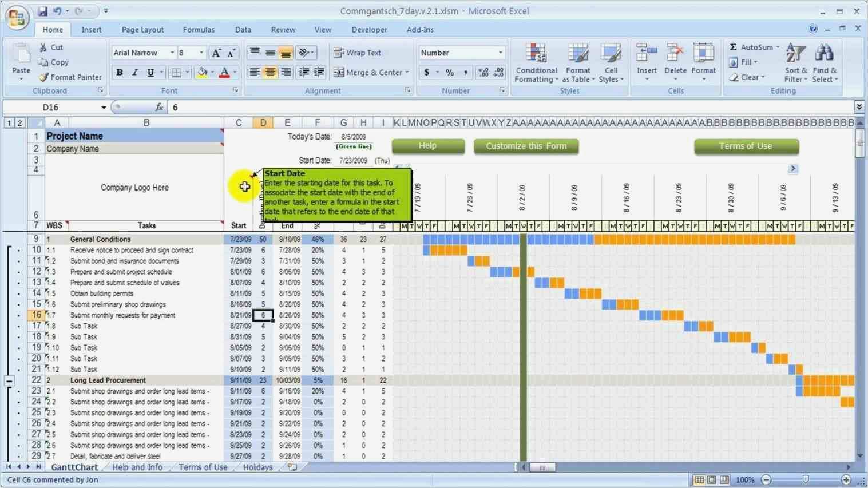Viewport: 868px width, 488px height.
Task: Toggle bold formatting
Action: [x=118, y=72]
